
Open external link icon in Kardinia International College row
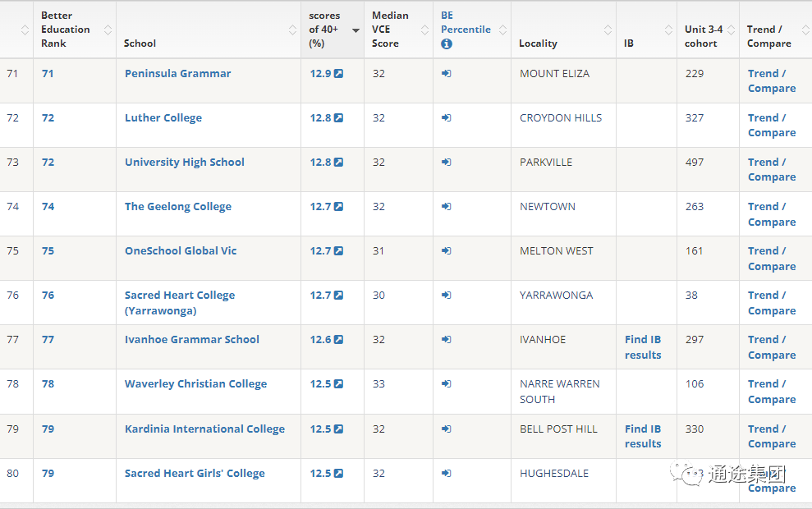338,429
